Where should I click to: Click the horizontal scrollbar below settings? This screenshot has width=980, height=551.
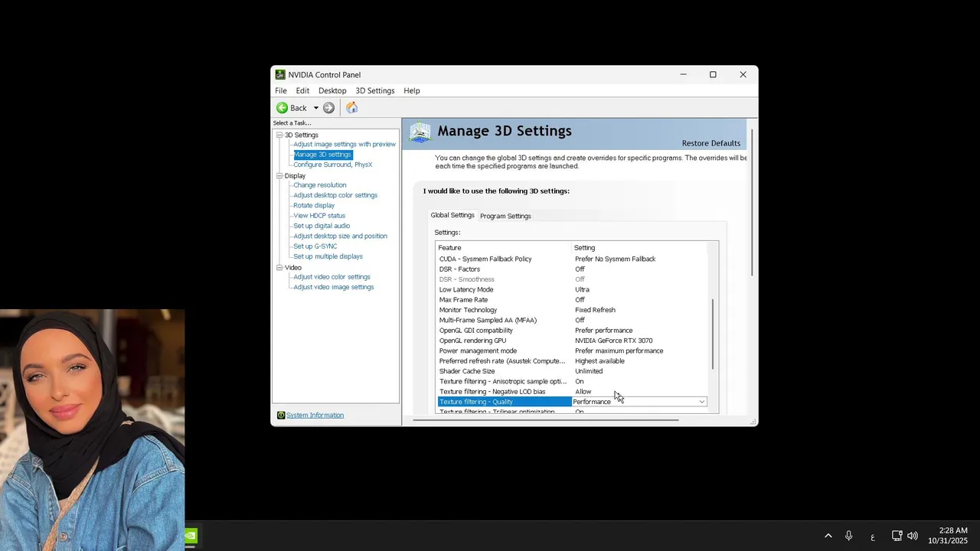[545, 419]
